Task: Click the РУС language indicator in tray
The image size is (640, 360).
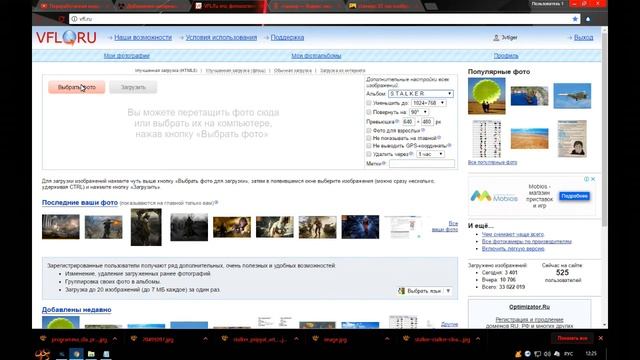Action: [568, 354]
